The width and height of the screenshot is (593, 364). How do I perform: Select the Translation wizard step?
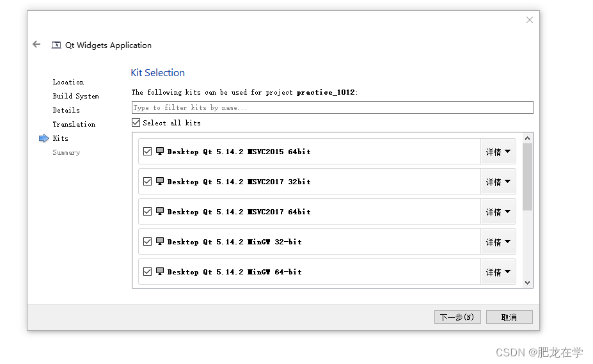point(74,124)
